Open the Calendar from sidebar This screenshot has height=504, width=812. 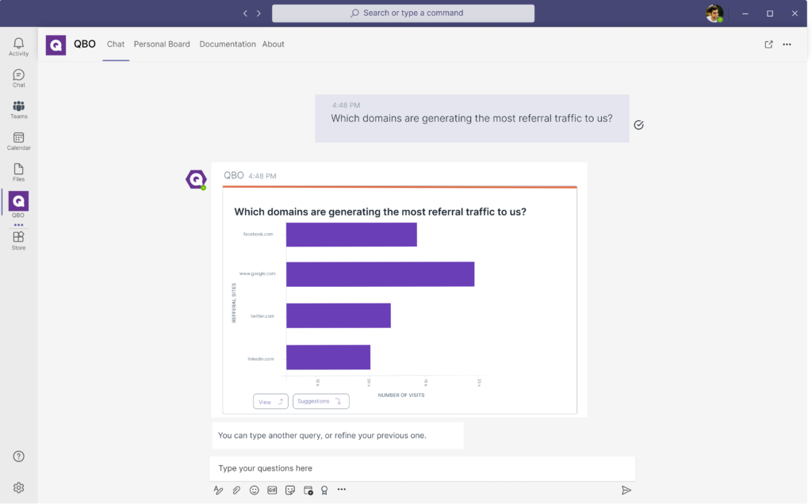pos(18,141)
